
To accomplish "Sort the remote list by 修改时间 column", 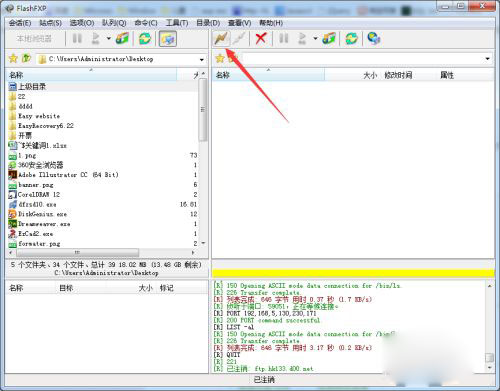I will [x=398, y=75].
